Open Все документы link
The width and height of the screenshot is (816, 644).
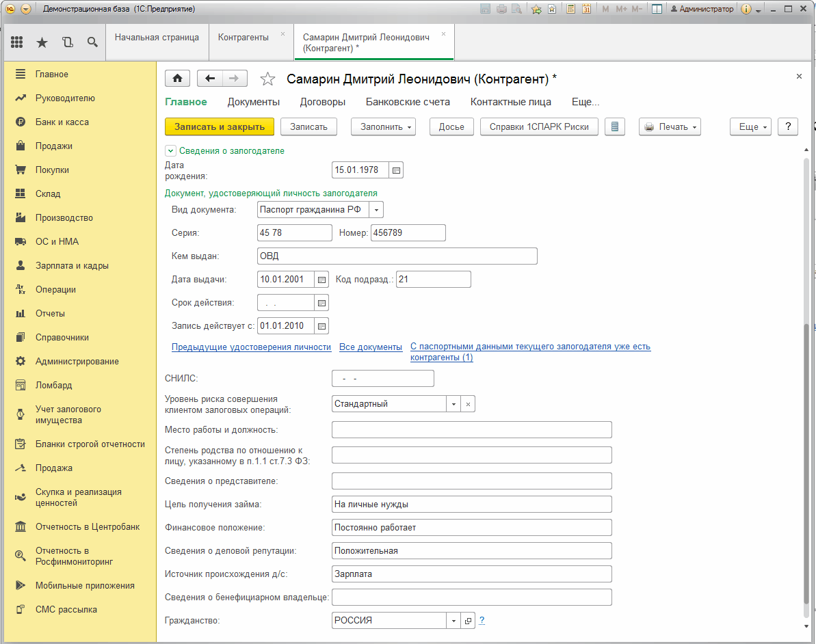click(x=371, y=347)
